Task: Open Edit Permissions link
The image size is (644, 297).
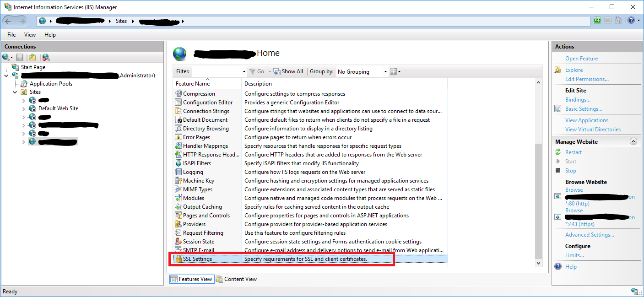Action: coord(587,79)
